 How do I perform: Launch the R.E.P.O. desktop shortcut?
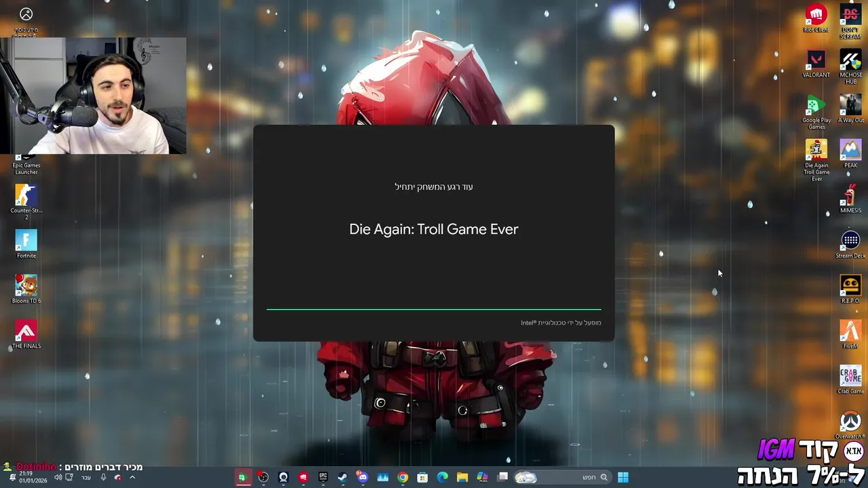tap(850, 289)
